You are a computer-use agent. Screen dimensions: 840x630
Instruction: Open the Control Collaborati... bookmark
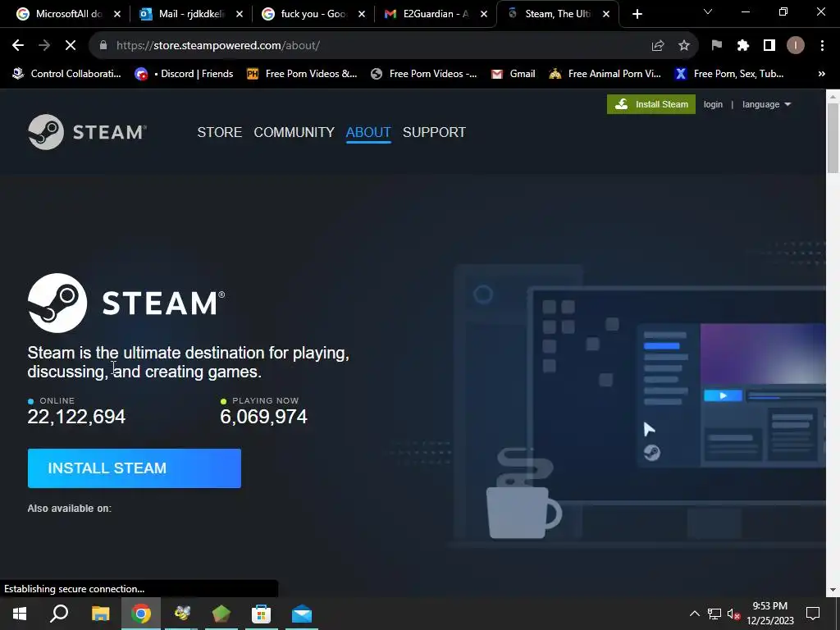tap(67, 74)
